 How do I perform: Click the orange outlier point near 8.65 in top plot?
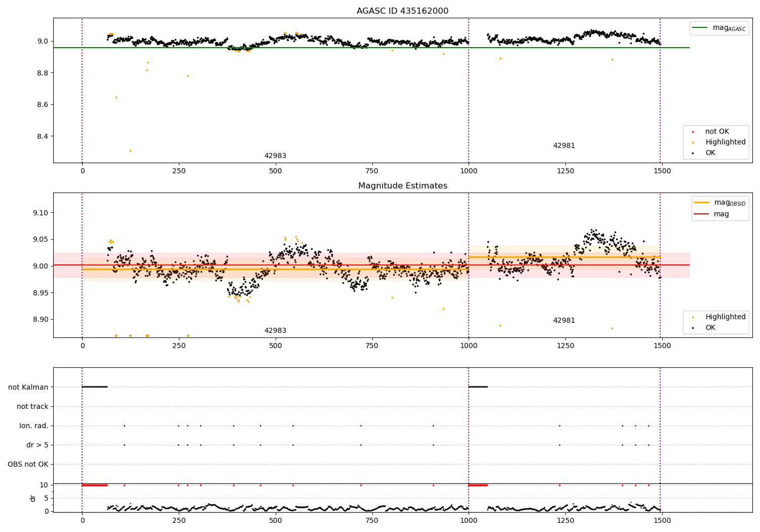116,97
